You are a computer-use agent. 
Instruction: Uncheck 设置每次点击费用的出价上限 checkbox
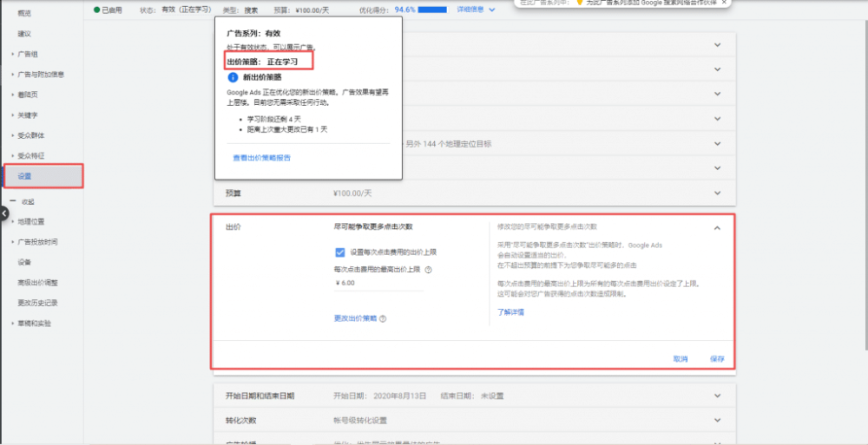click(x=340, y=252)
